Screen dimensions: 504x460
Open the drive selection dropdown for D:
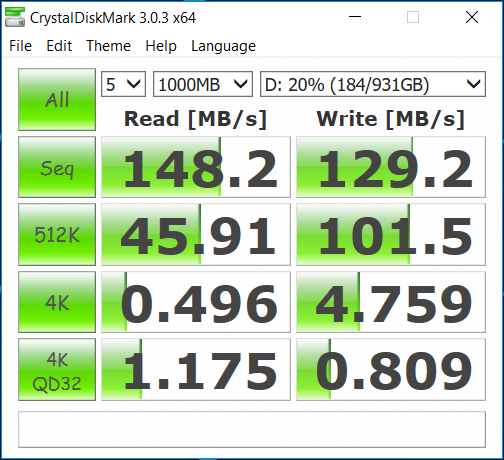[x=373, y=84]
